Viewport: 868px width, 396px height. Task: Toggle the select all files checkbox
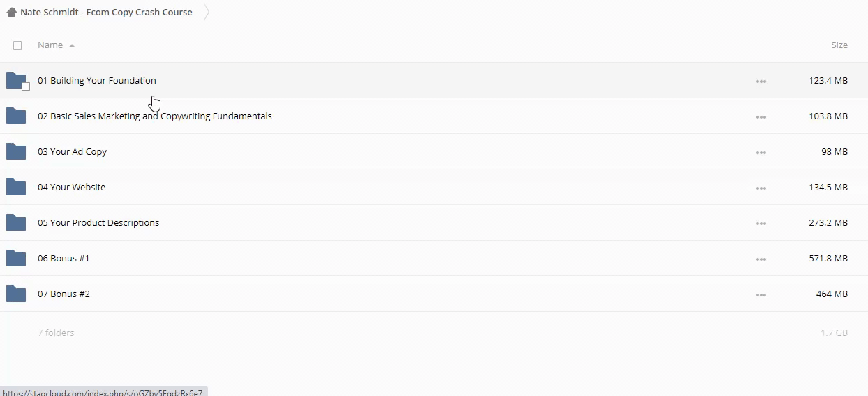17,45
